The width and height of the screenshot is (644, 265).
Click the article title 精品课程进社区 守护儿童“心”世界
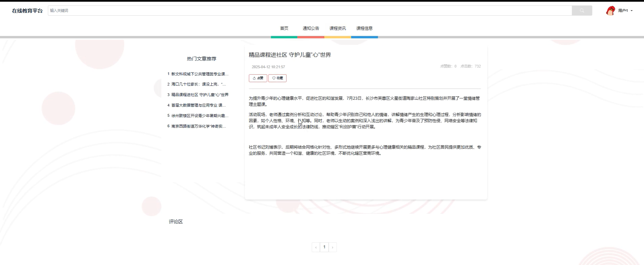coord(290,55)
